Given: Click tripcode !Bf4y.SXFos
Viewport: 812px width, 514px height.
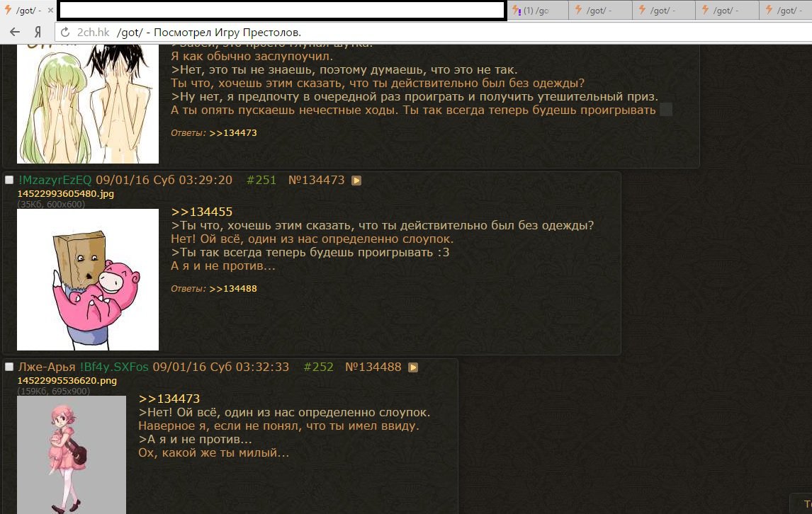Looking at the screenshot, I should [x=114, y=367].
